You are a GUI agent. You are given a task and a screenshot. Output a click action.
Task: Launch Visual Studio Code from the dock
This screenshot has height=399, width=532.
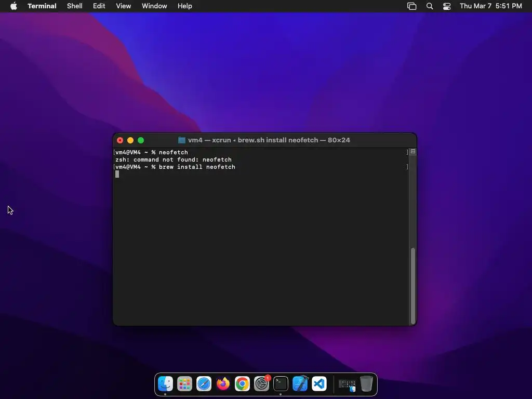point(320,384)
